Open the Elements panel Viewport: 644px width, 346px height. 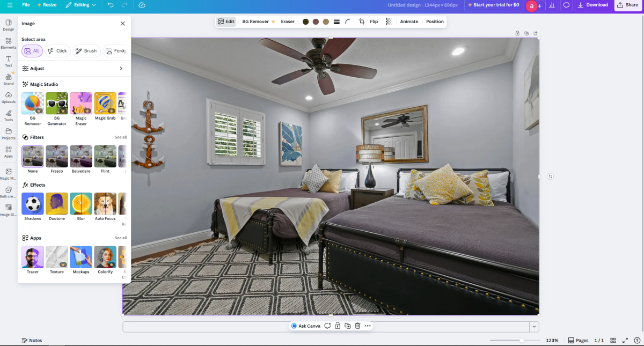(x=8, y=43)
